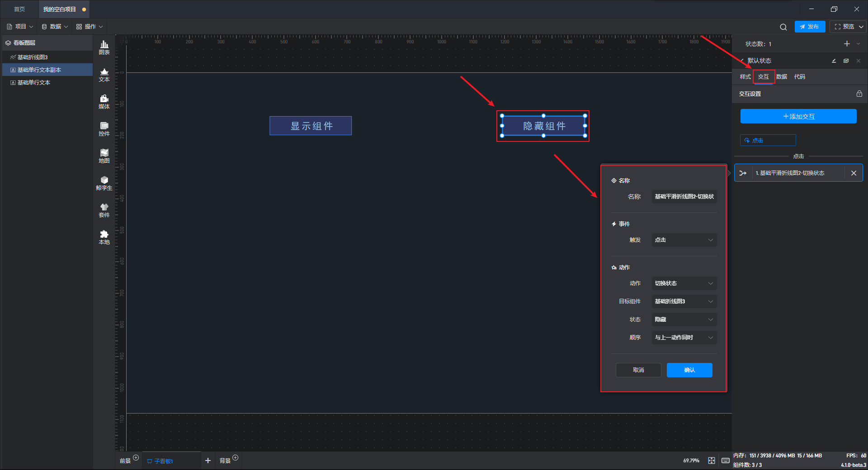The height and width of the screenshot is (470, 868).
Task: Open the 目标组件 dropdown showing 基础折线图3
Action: (684, 301)
